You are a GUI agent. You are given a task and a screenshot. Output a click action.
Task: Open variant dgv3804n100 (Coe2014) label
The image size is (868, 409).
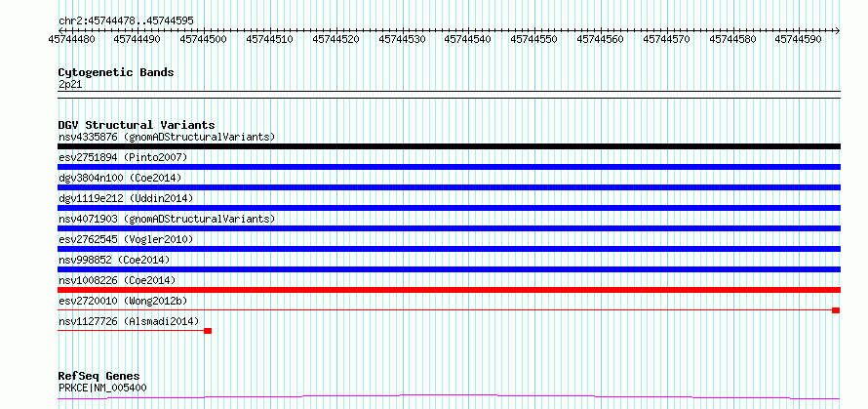(x=120, y=178)
